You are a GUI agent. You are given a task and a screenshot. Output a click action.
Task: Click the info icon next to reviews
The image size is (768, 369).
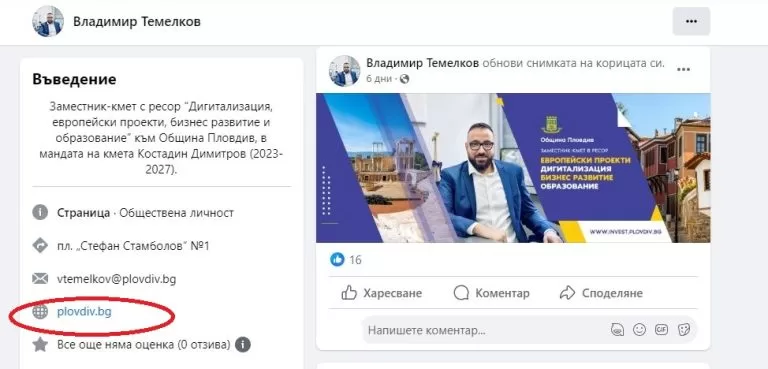click(x=242, y=344)
